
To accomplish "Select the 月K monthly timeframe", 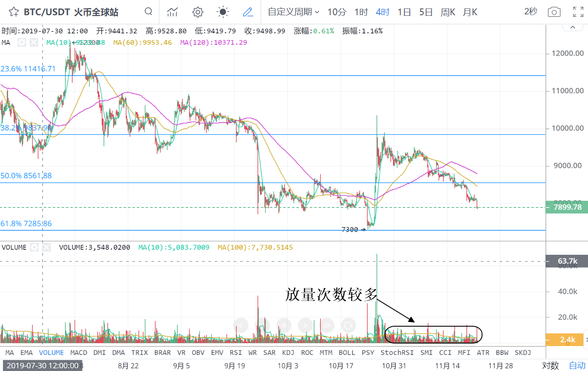I will [x=470, y=12].
